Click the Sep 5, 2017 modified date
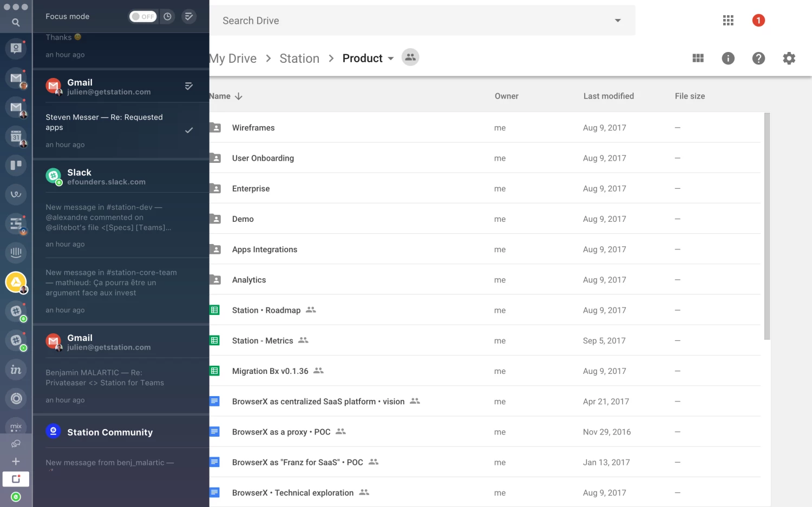The width and height of the screenshot is (812, 507). click(x=604, y=340)
